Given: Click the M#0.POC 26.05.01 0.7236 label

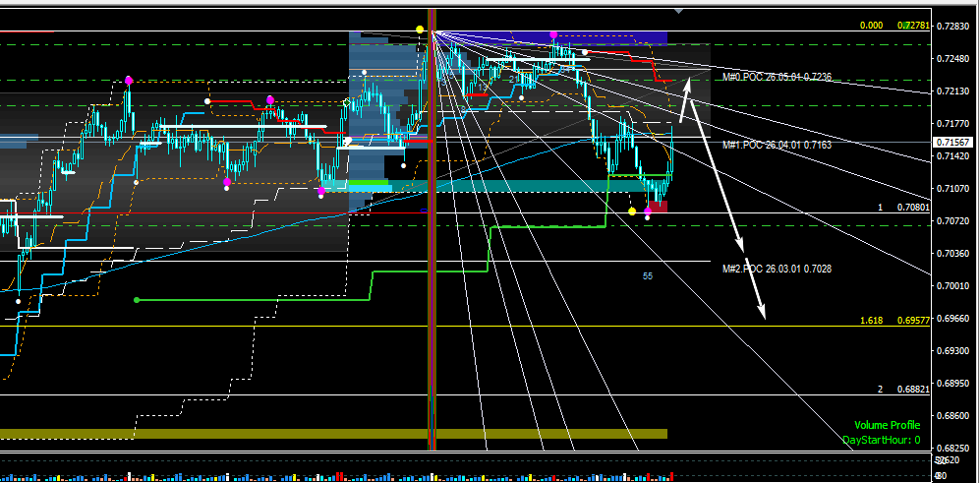Looking at the screenshot, I should click(777, 77).
